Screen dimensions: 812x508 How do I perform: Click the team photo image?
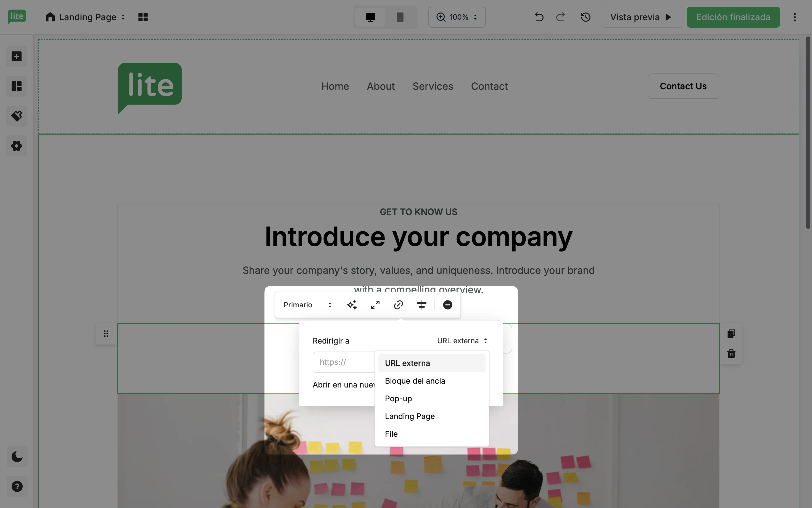pyautogui.click(x=418, y=451)
